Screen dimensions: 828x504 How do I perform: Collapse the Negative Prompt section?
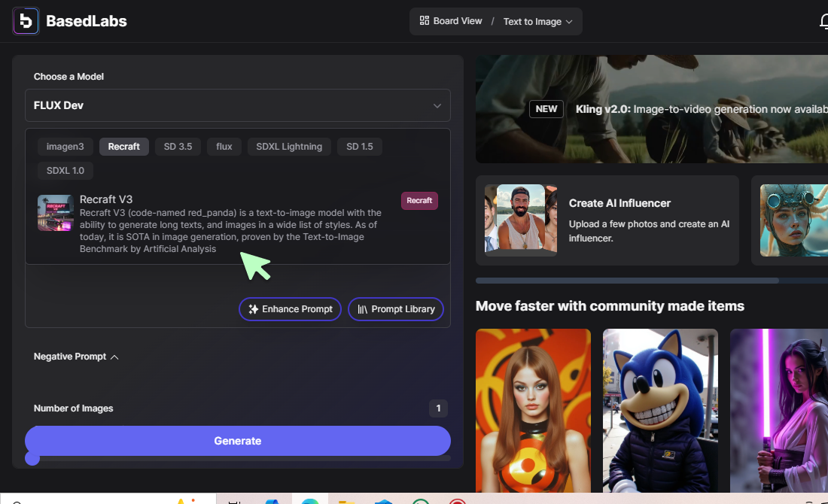point(76,357)
